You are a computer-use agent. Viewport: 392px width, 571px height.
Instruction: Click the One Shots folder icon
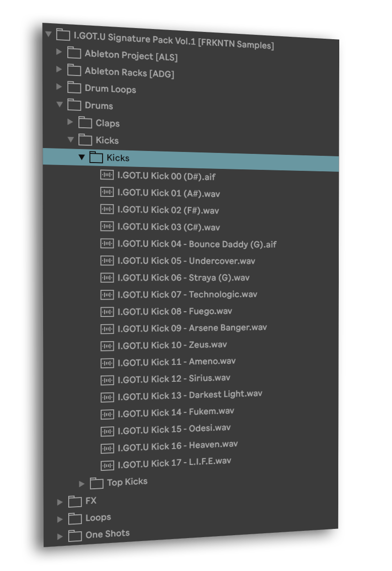[x=75, y=536]
